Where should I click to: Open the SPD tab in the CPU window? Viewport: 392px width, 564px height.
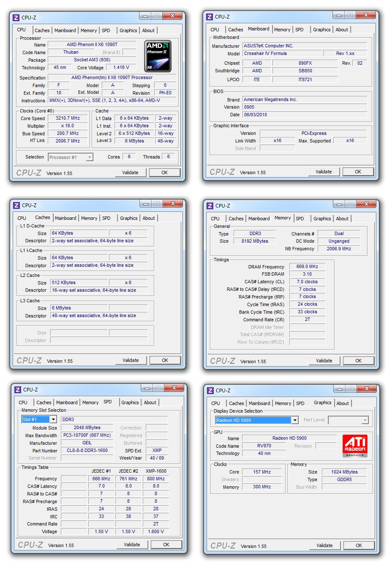pos(106,30)
